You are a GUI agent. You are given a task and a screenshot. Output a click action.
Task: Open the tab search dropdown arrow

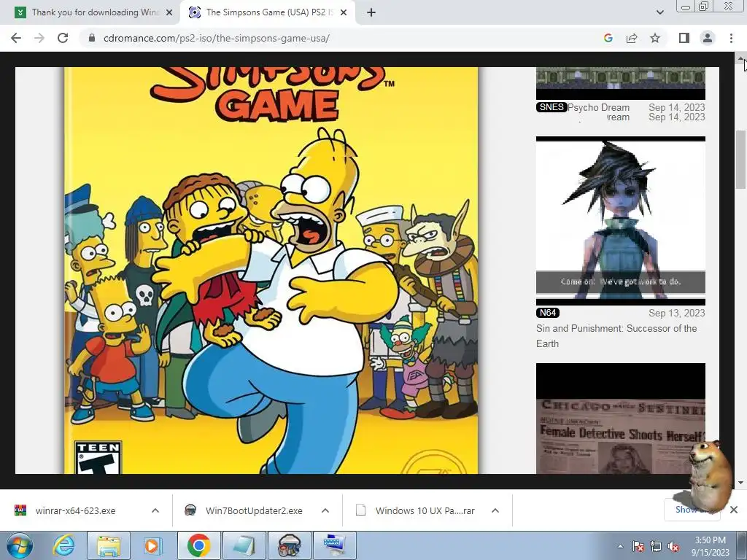pos(659,12)
